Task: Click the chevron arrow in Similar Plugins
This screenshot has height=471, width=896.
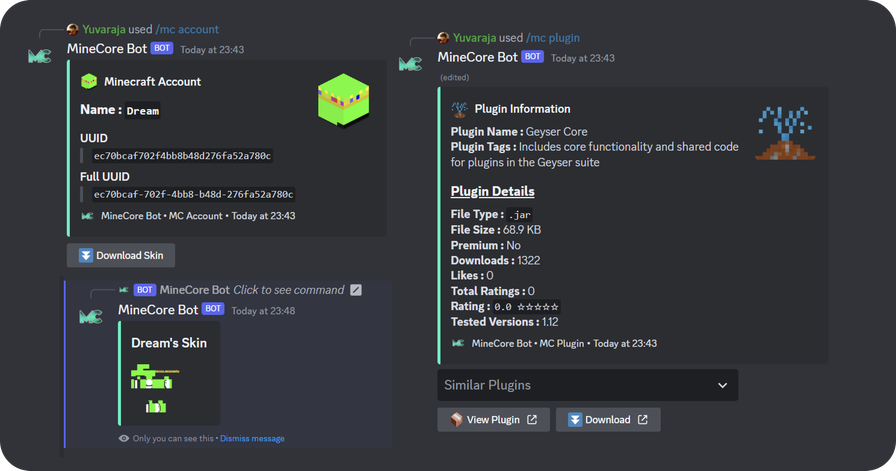Action: [x=723, y=385]
